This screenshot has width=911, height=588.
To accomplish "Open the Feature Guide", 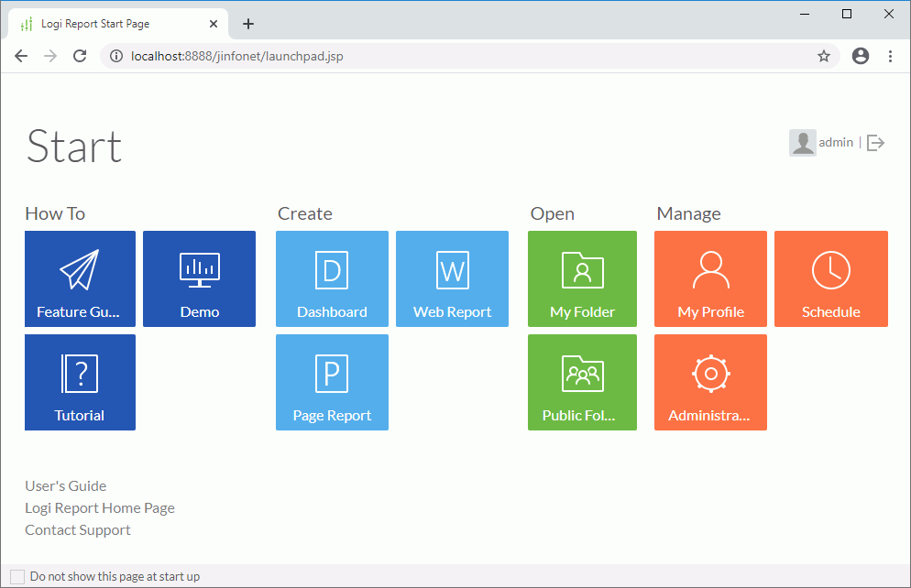I will point(80,278).
